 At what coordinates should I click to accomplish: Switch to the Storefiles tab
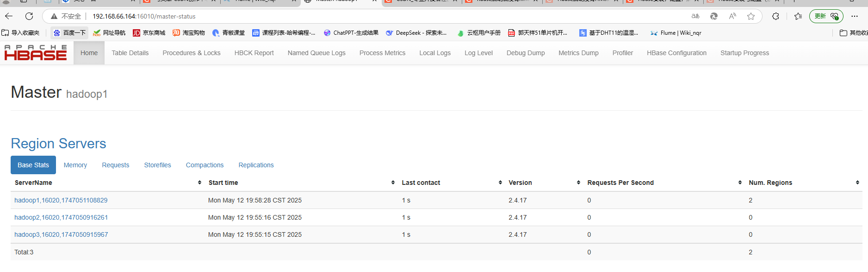click(x=157, y=165)
